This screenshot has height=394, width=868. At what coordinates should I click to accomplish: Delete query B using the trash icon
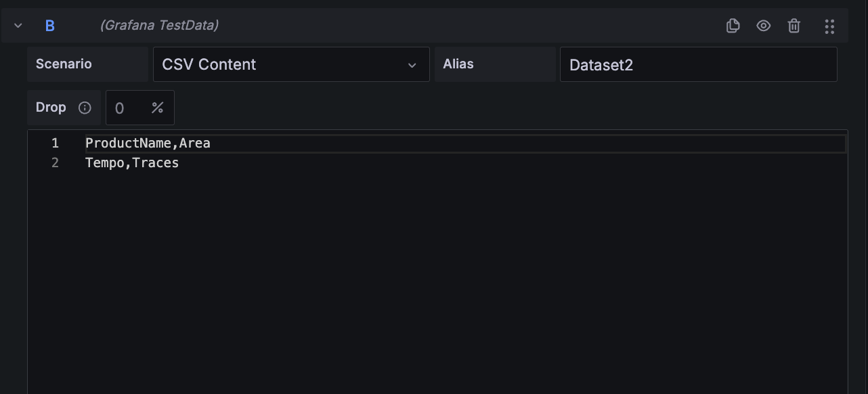pyautogui.click(x=794, y=26)
